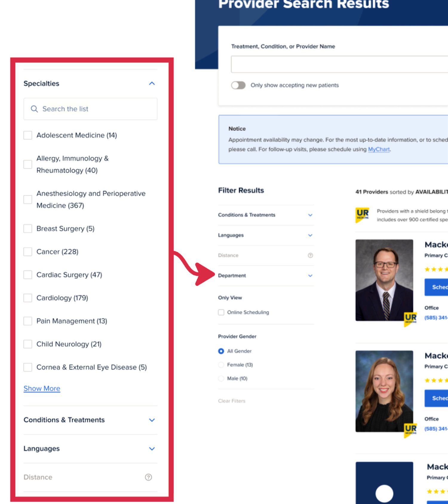Enable the Online Scheduling checkbox

(x=221, y=312)
